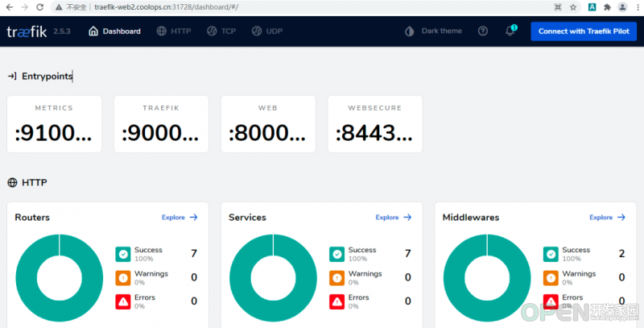Click Explore link in Middlewares card
This screenshot has width=644, height=328.
pyautogui.click(x=608, y=218)
